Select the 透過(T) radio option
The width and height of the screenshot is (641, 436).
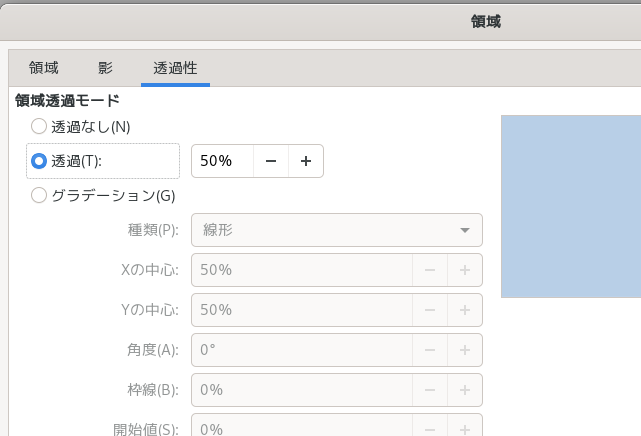[x=39, y=161]
